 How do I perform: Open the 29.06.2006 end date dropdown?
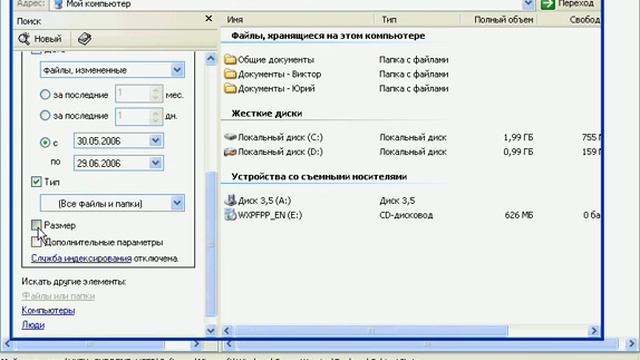156,163
